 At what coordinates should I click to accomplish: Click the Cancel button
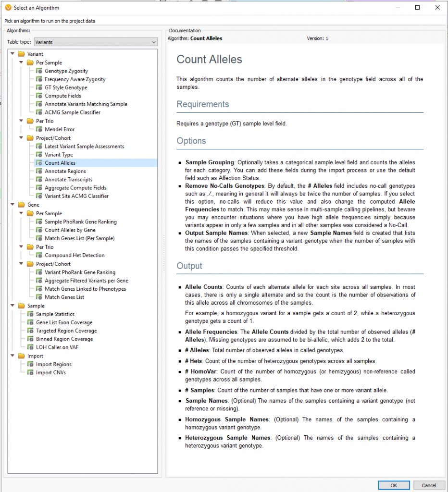pyautogui.click(x=429, y=485)
